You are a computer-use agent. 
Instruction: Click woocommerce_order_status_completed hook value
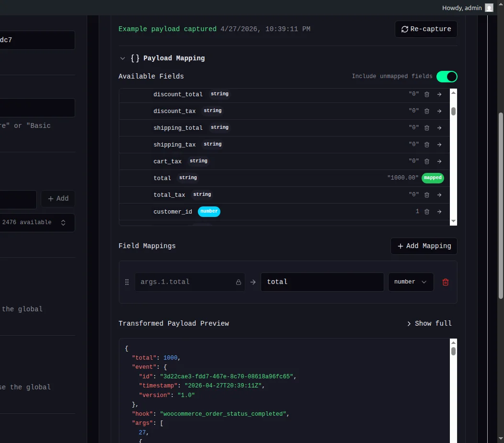pos(223,414)
